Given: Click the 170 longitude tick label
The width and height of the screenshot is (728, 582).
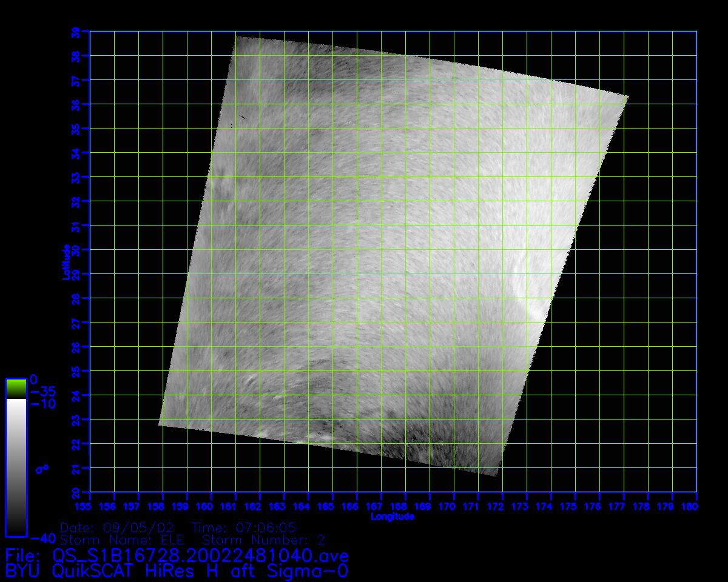Looking at the screenshot, I should (447, 506).
